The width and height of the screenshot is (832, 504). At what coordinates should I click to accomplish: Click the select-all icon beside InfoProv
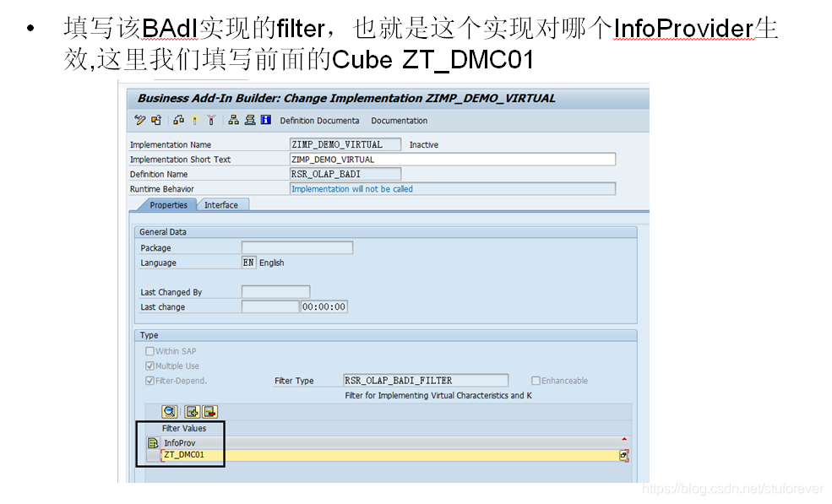(153, 443)
